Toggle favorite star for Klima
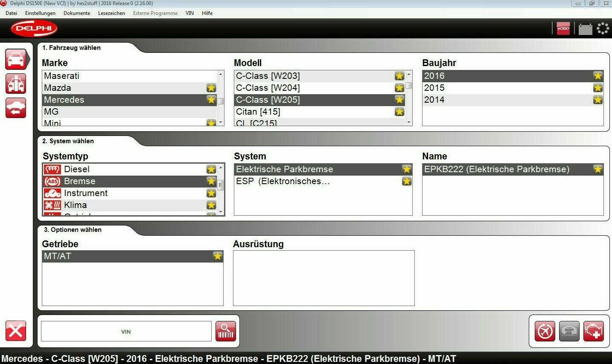 click(211, 205)
